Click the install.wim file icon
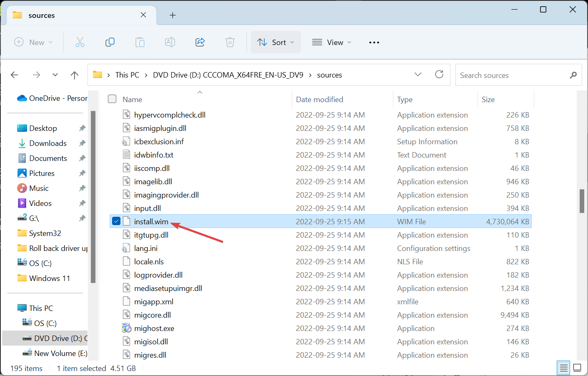Image resolution: width=588 pixels, height=376 pixels. pos(126,221)
